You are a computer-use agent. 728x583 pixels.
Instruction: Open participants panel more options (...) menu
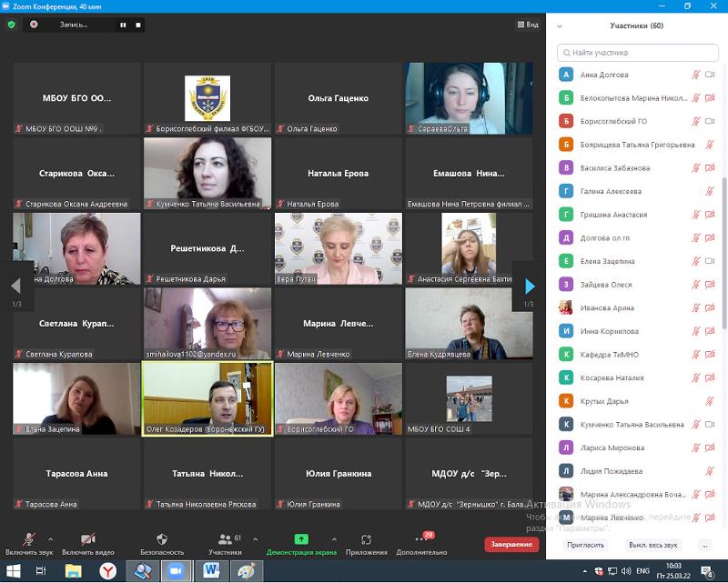coord(704,545)
